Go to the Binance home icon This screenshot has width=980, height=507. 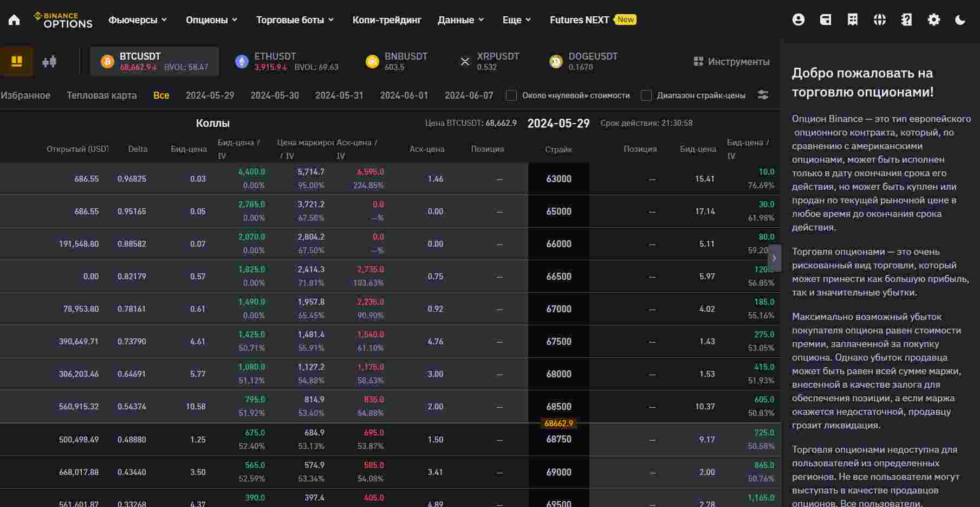14,20
